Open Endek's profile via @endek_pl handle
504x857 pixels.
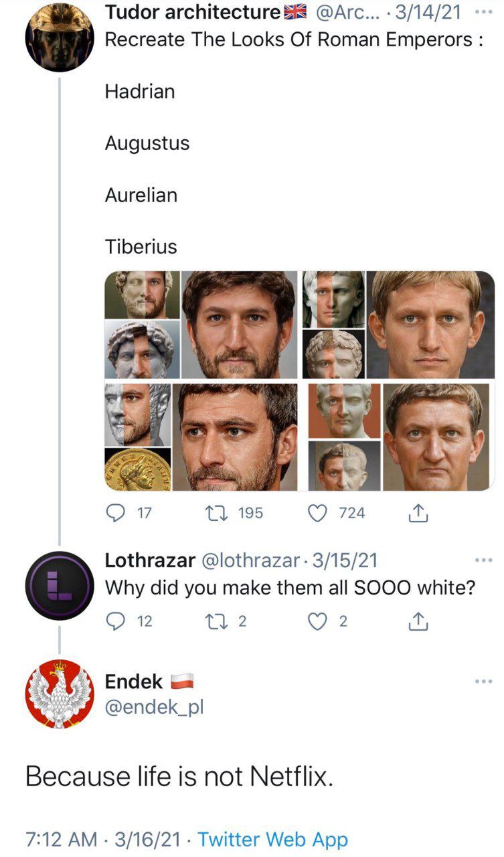pyautogui.click(x=154, y=707)
